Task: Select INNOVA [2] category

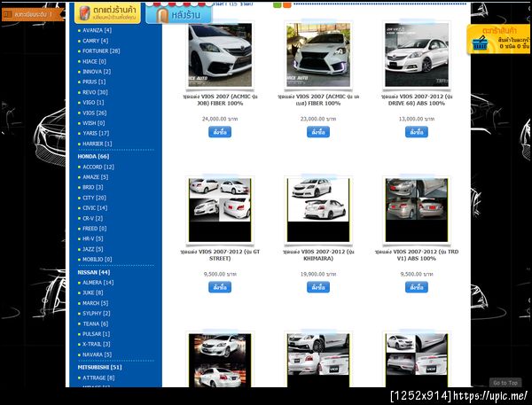Action: pyautogui.click(x=97, y=72)
